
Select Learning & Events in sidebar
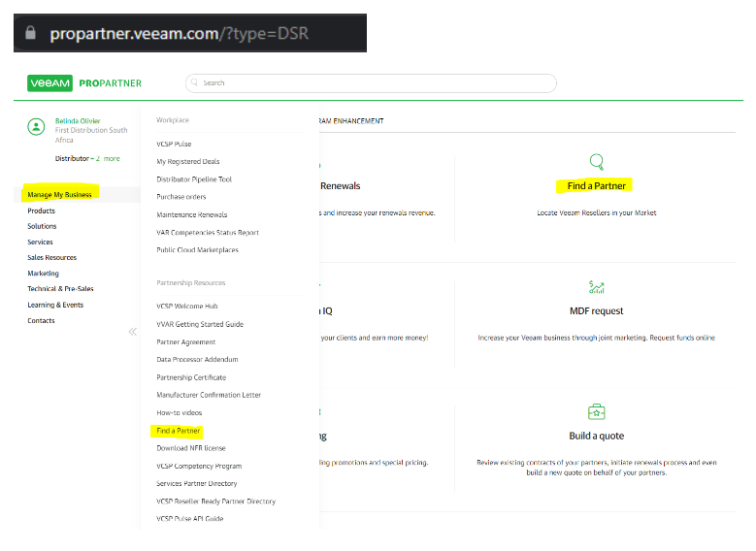point(55,305)
